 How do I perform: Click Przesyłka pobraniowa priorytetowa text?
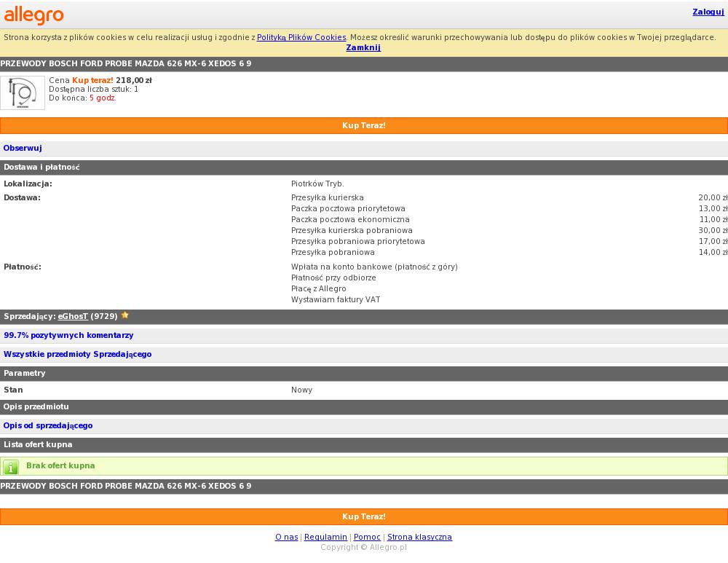[358, 242]
